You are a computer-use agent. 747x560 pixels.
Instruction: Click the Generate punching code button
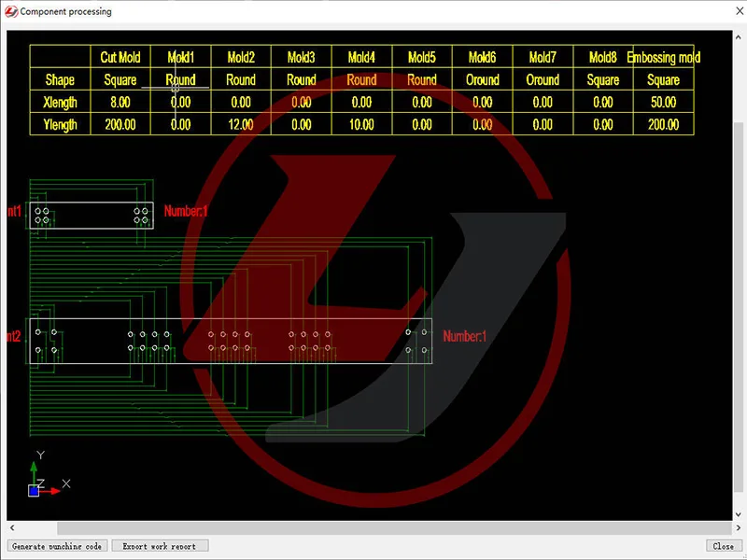point(58,546)
